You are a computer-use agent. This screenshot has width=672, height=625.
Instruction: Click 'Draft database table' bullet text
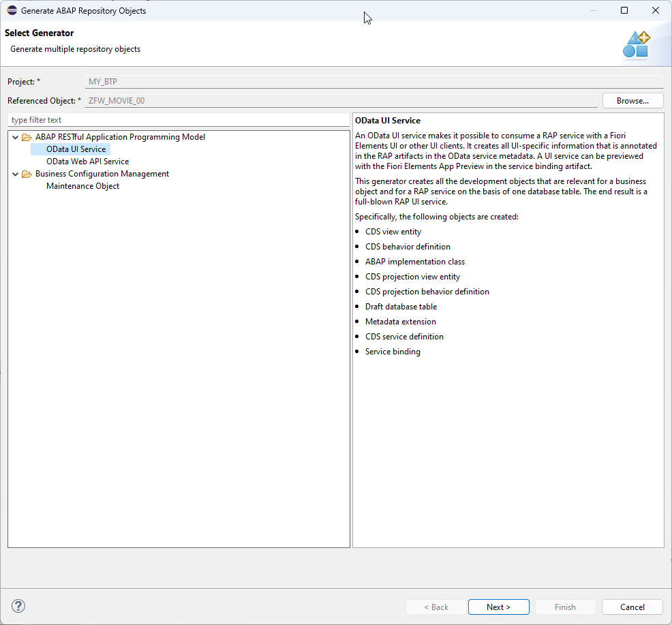pos(401,307)
